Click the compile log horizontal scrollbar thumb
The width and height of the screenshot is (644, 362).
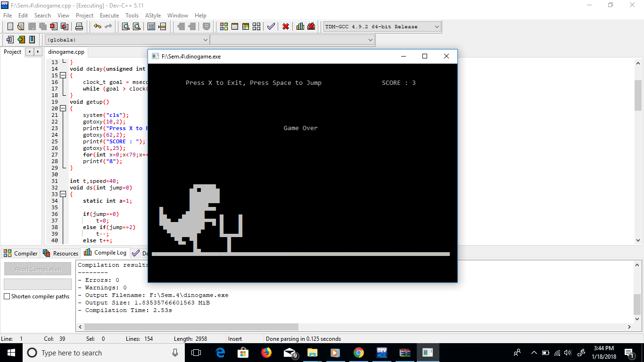coord(191,327)
